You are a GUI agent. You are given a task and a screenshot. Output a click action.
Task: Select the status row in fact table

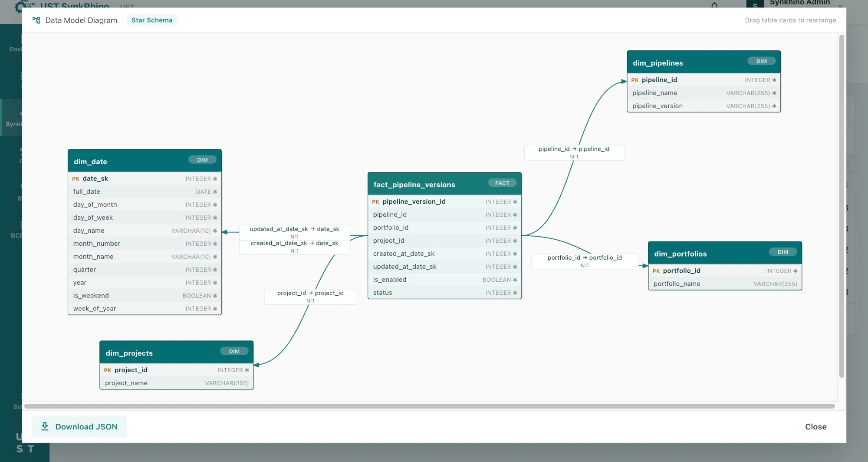click(444, 293)
